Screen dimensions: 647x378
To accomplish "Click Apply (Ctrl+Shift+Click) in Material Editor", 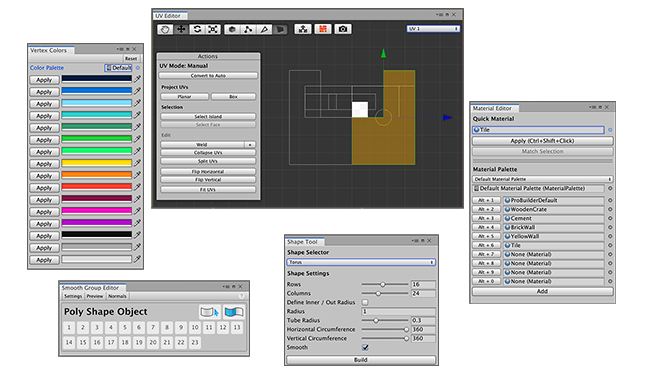I will pos(543,141).
